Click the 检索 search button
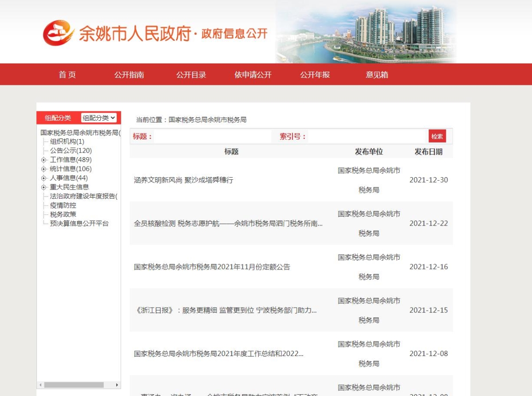Viewport: 532px width, 396px height. point(437,136)
